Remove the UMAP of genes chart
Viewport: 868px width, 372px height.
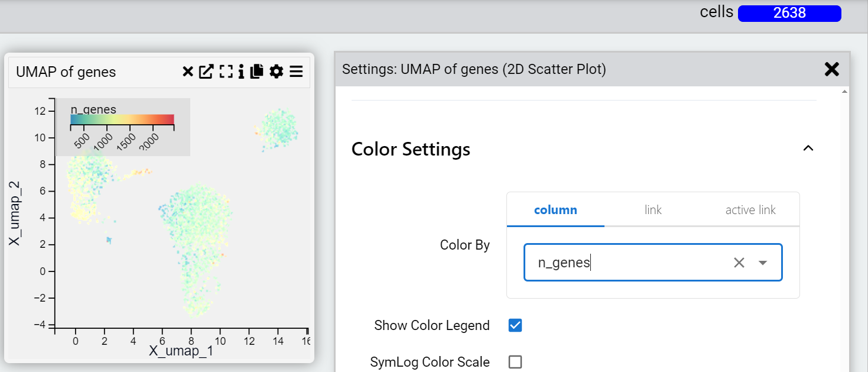pyautogui.click(x=187, y=72)
